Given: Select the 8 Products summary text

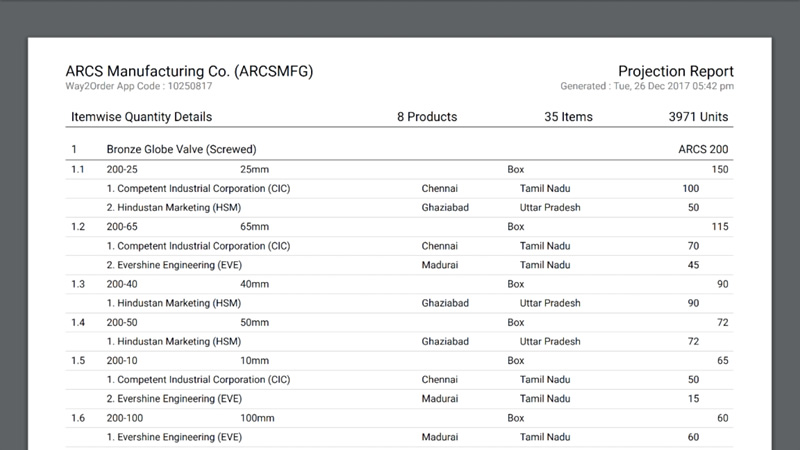Looking at the screenshot, I should click(x=427, y=117).
